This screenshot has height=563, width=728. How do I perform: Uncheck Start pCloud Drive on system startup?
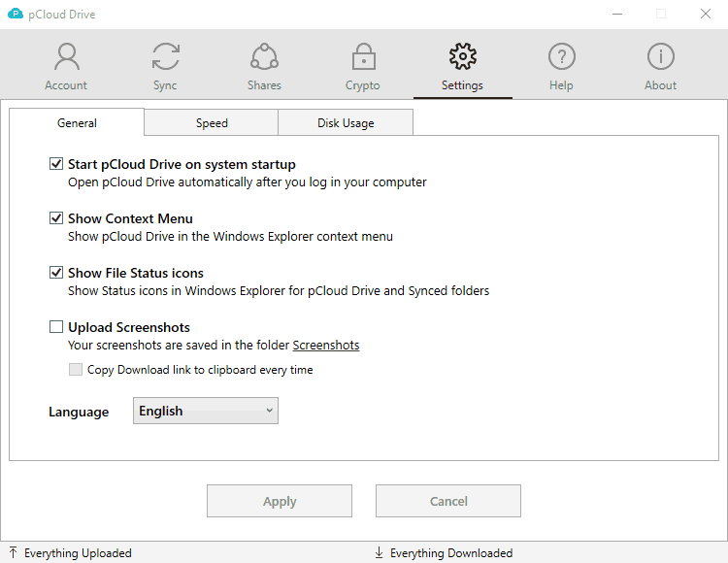56,163
